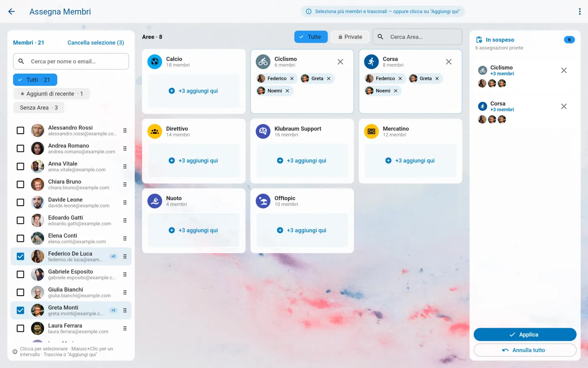The width and height of the screenshot is (588, 368).
Task: Click the Mercatino yellow icon
Action: point(371,132)
